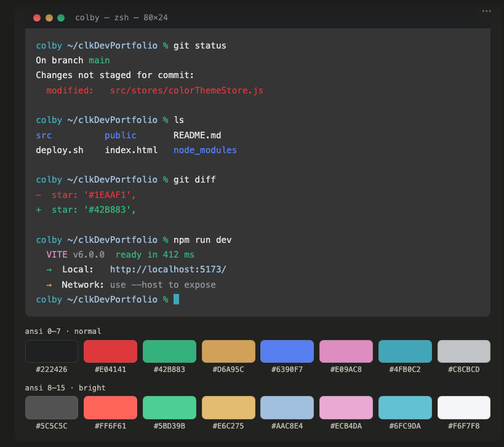The height and width of the screenshot is (447, 504).
Task: Pick the #5BD39B bright green swatch
Action: 169,408
